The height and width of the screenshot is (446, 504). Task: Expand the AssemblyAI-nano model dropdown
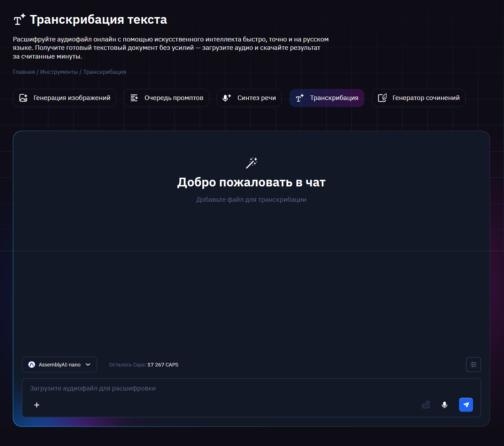tap(59, 364)
